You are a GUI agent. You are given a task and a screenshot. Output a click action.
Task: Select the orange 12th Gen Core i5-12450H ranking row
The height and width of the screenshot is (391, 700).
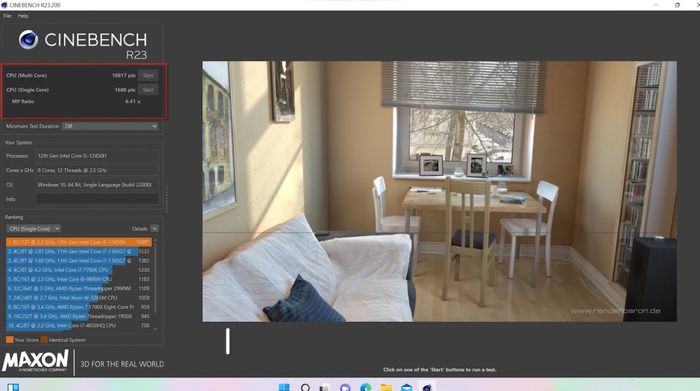[79, 242]
